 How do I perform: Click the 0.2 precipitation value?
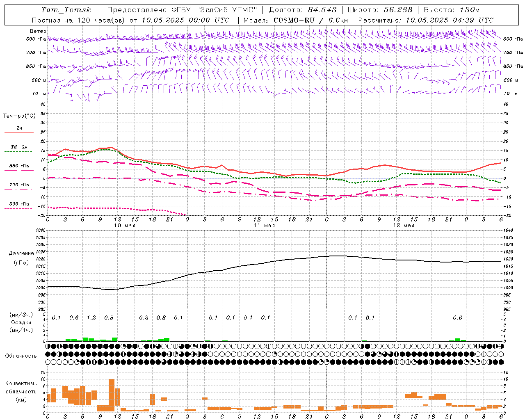point(144,318)
